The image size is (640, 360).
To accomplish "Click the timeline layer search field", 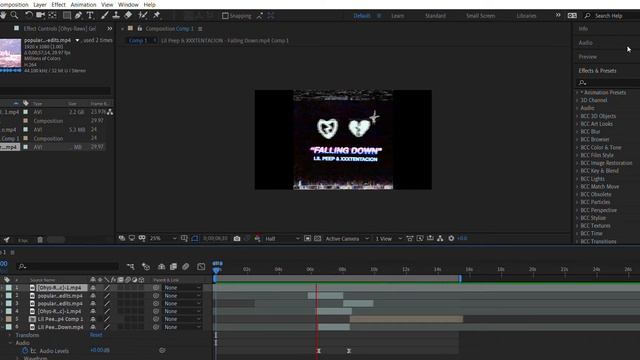I will coord(67,267).
